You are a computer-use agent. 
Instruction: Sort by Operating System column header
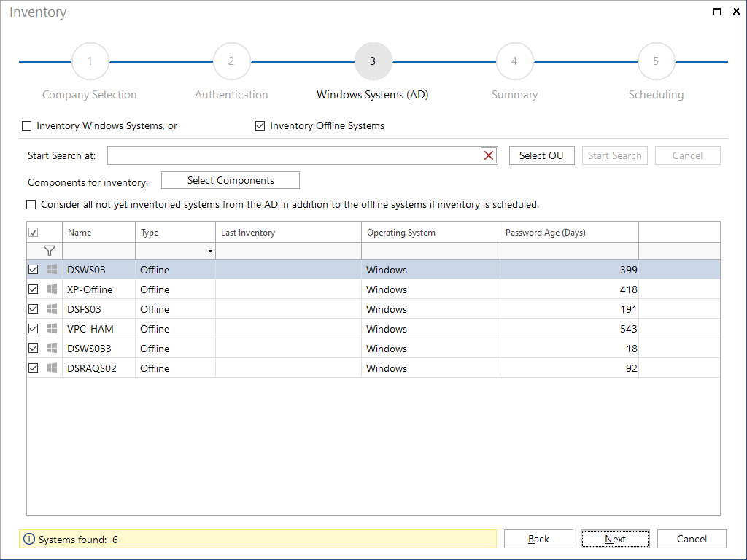(430, 233)
